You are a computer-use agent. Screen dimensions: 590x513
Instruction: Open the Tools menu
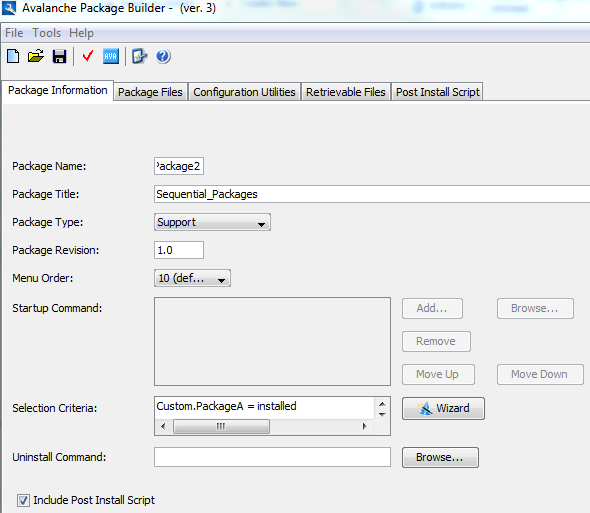pos(46,33)
